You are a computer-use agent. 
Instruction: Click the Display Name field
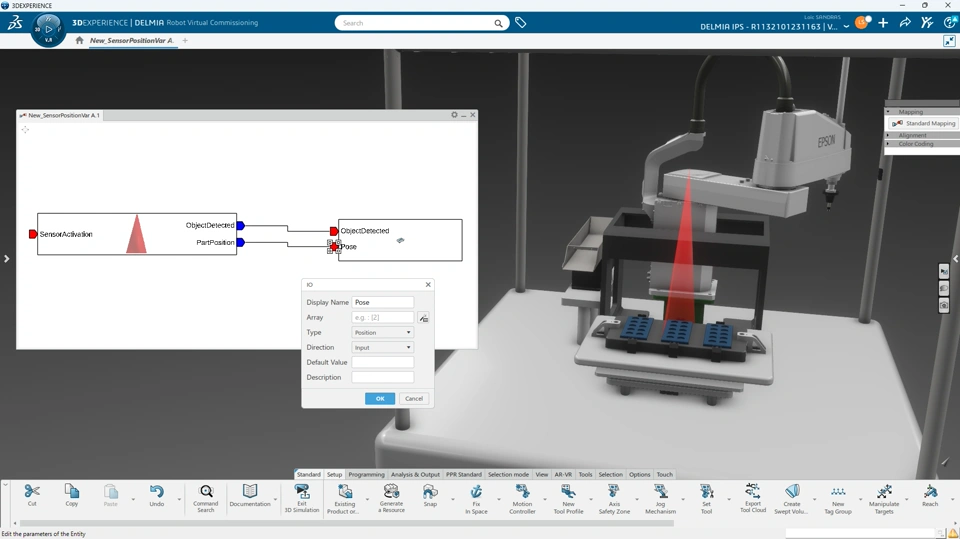pyautogui.click(x=383, y=302)
